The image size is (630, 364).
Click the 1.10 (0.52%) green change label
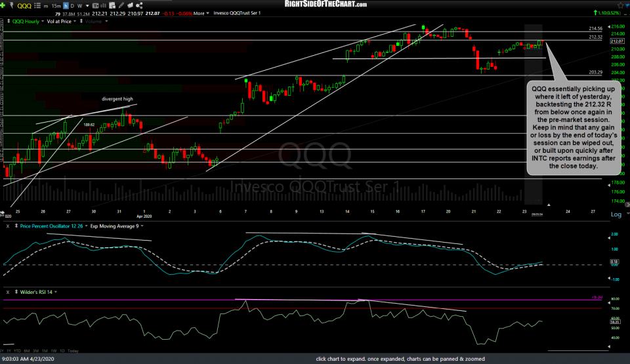click(608, 13)
